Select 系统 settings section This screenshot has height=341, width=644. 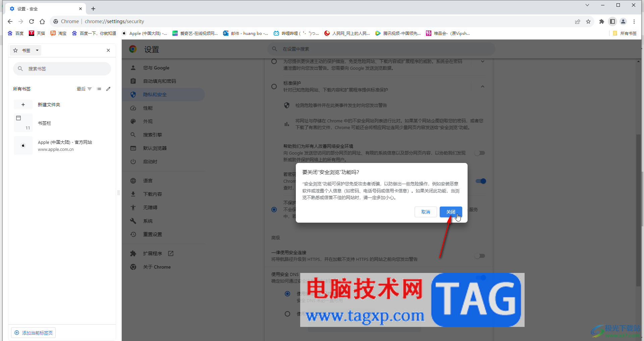point(164,221)
